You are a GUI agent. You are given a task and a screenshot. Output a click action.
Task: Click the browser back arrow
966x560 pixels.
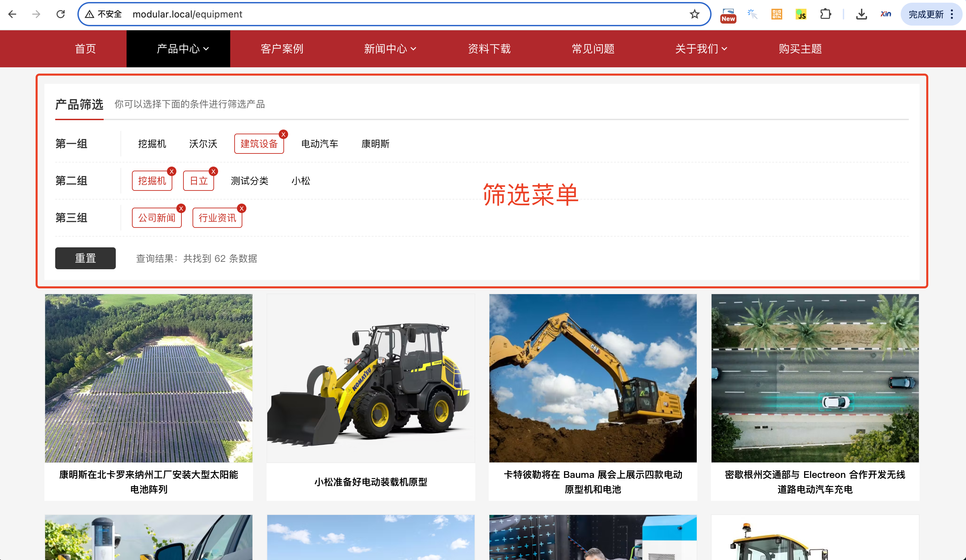click(12, 14)
